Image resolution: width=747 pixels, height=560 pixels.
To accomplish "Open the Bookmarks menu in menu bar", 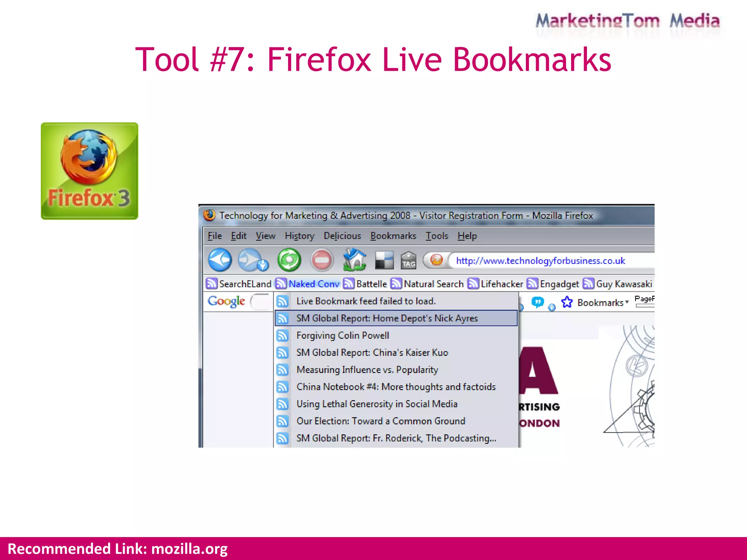I will point(393,236).
